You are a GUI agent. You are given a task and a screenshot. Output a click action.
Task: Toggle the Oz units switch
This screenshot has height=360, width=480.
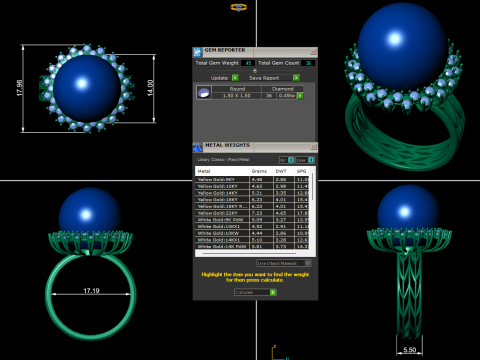point(287,160)
